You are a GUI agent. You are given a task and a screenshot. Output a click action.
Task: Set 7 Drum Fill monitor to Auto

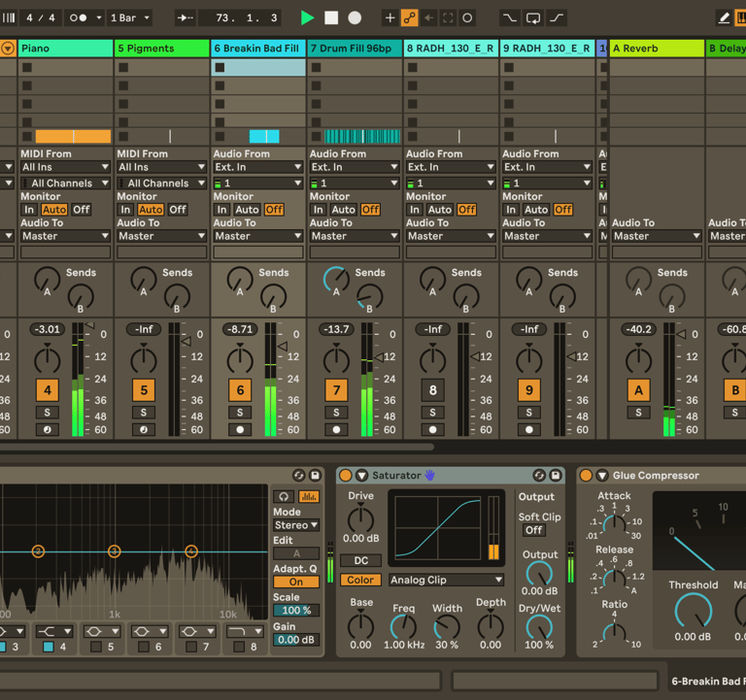344,210
